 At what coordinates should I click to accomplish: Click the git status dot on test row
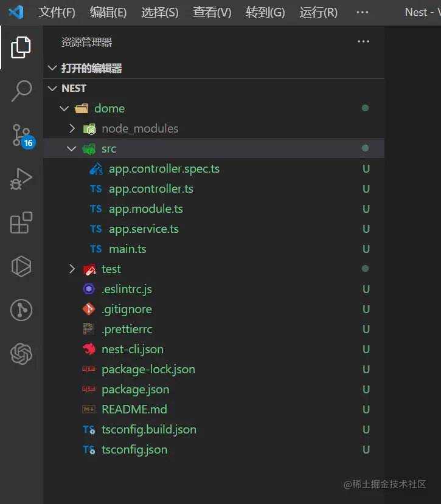click(x=365, y=268)
